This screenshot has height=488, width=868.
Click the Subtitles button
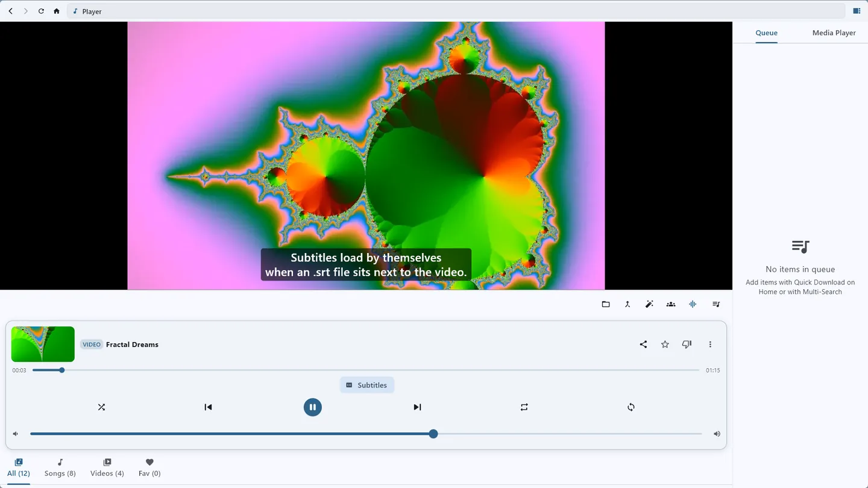point(366,385)
